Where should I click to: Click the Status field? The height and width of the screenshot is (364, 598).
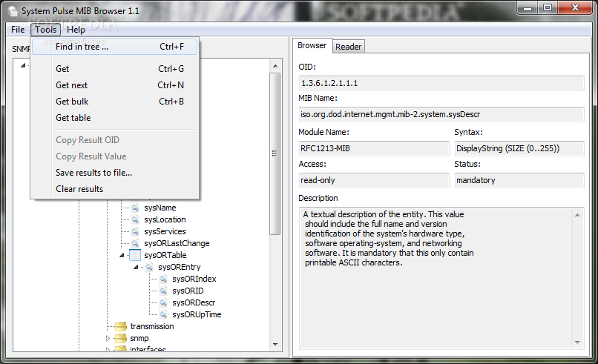tap(519, 180)
